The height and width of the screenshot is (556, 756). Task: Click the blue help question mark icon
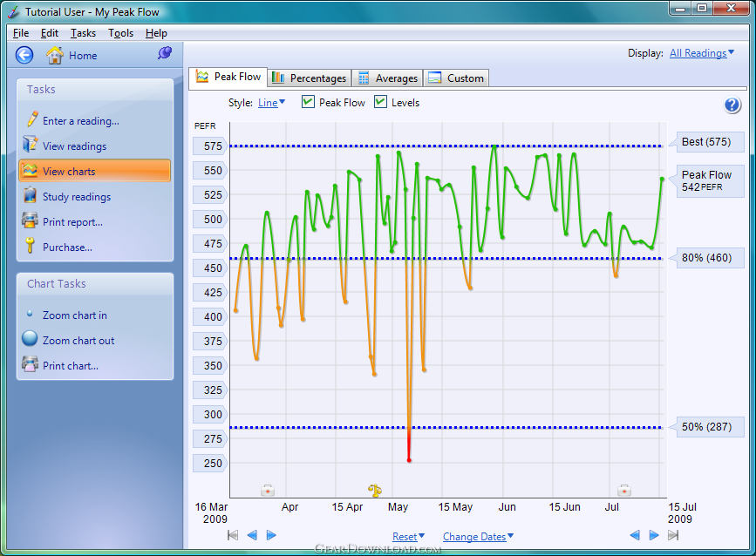[732, 105]
